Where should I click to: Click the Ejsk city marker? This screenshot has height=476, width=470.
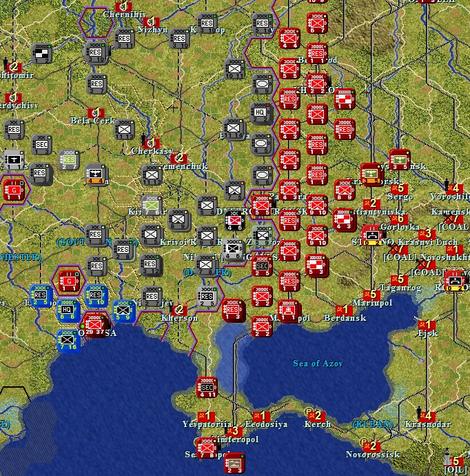pyautogui.click(x=427, y=325)
